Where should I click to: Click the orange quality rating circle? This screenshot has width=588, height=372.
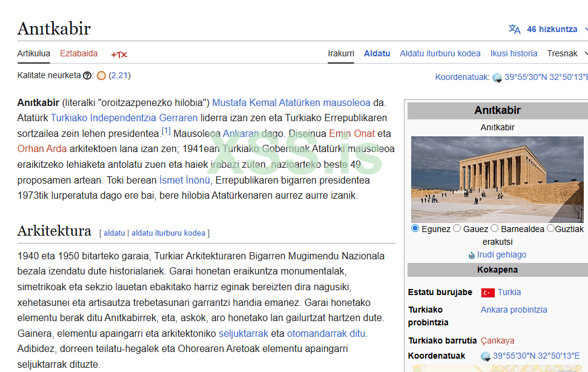tap(101, 76)
